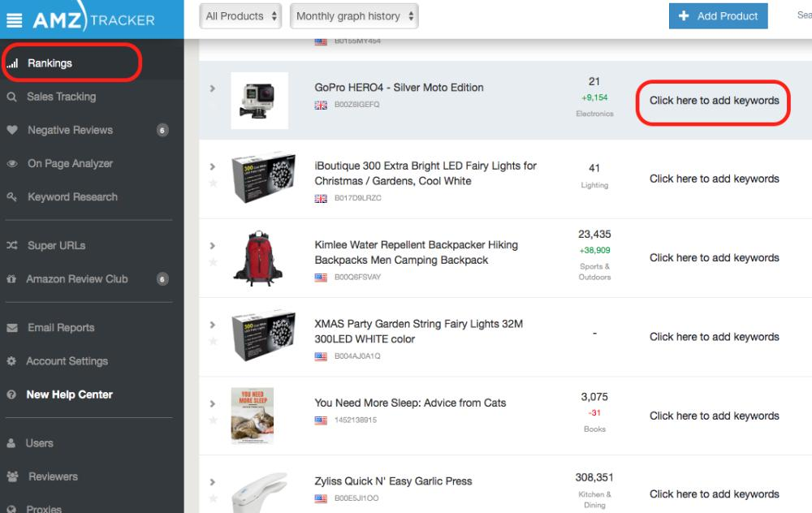Expand the You Need More Sleep row chevron

point(212,403)
